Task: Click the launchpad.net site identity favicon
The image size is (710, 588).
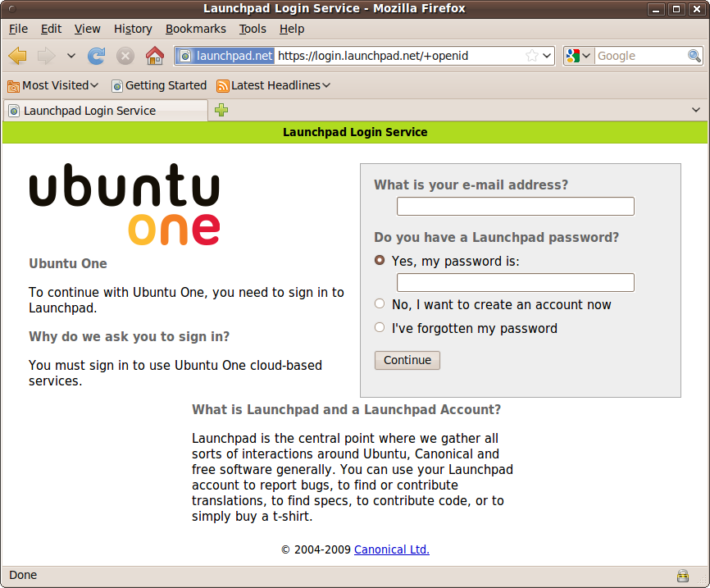Action: click(187, 56)
